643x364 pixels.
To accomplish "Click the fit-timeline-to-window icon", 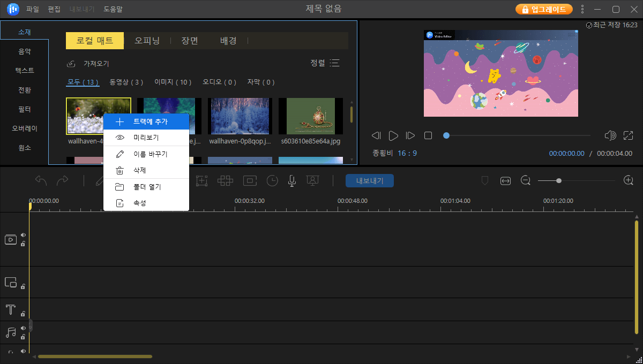I will pos(505,180).
